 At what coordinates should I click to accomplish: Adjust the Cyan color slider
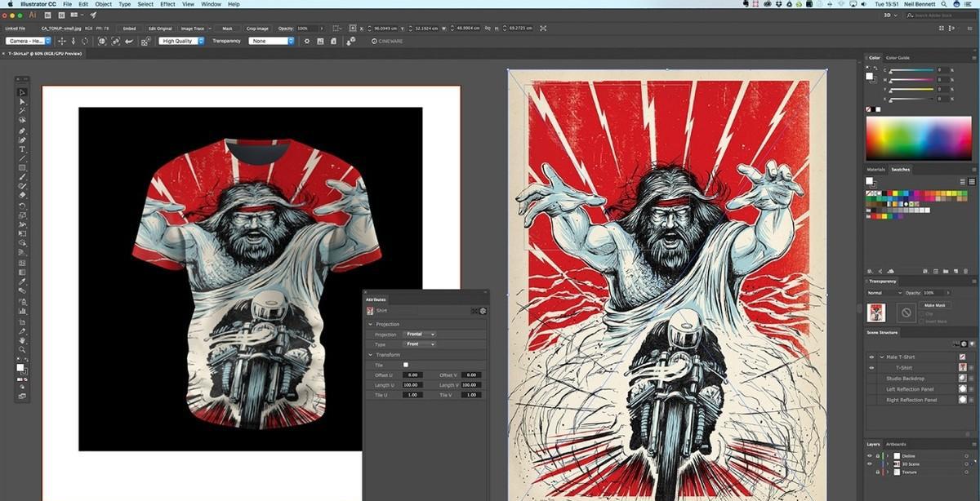(x=911, y=71)
